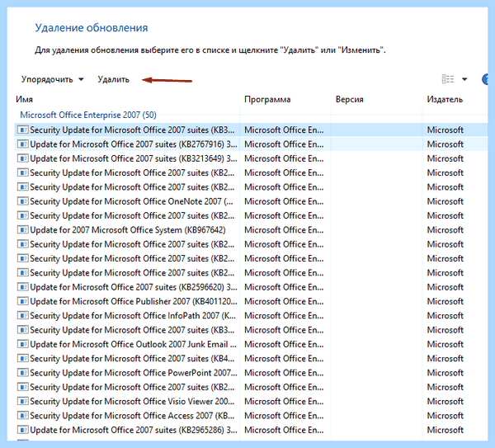Click the program cell in the Publisher 2007 row
The height and width of the screenshot is (448, 495).
(x=284, y=301)
